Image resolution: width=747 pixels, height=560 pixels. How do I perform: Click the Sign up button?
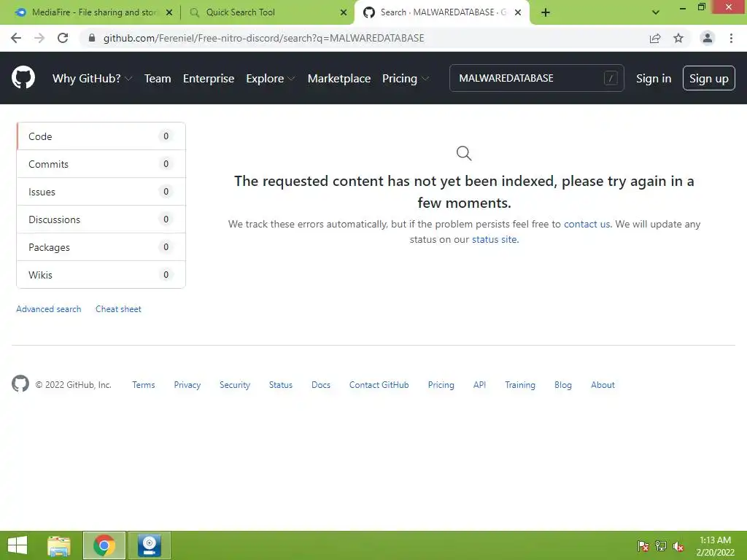click(x=709, y=78)
